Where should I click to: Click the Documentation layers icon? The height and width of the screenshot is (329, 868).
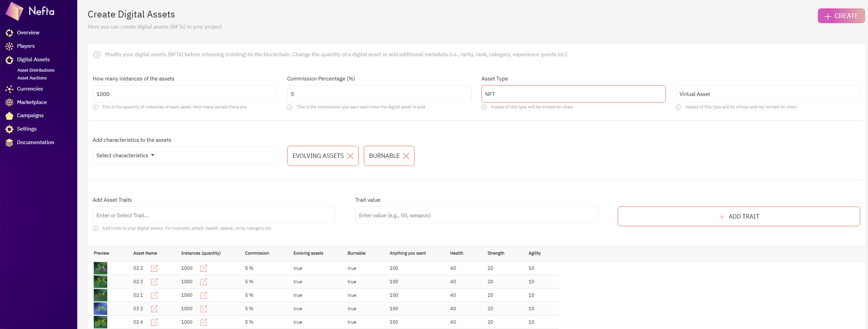(10, 143)
